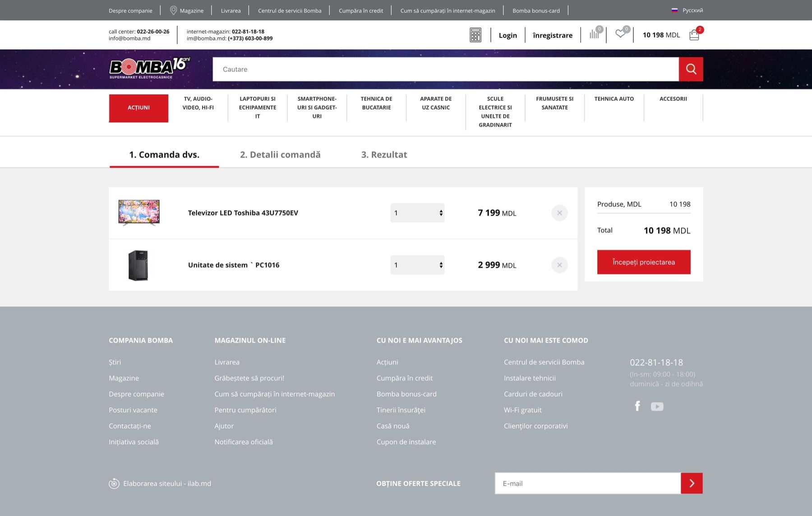
Task: Submit email with red arrow button
Action: (692, 483)
